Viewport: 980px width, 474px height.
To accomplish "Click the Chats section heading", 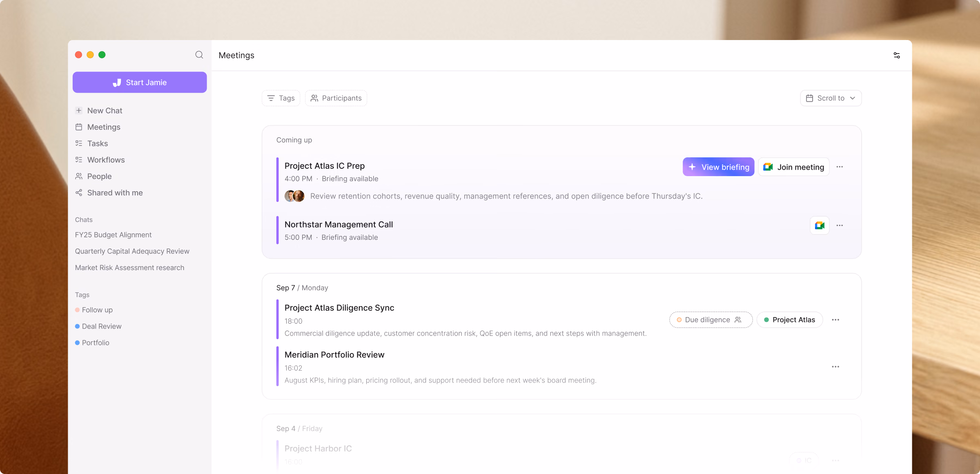I will point(84,220).
